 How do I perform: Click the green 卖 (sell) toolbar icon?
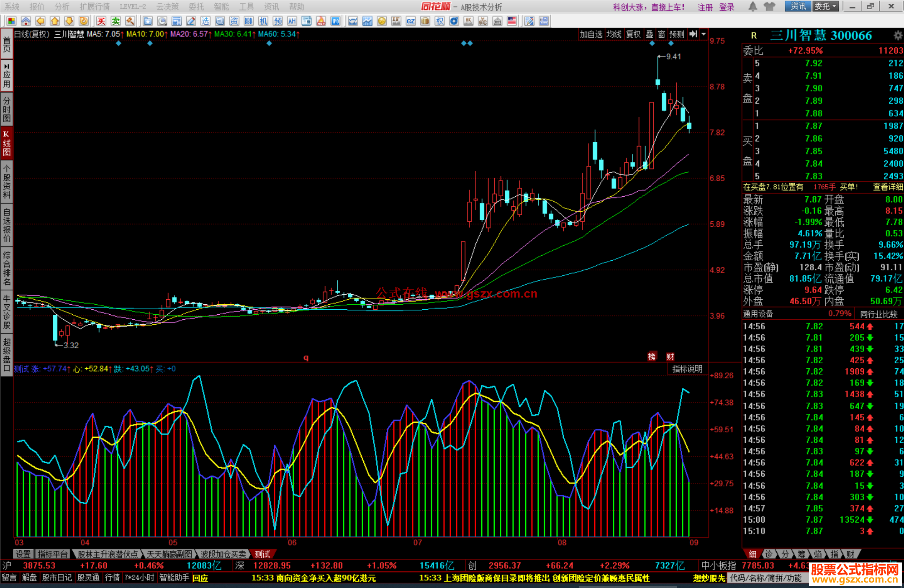click(116, 21)
